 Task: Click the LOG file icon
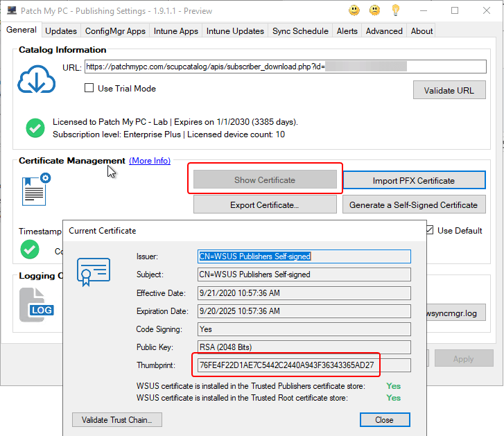point(36,304)
